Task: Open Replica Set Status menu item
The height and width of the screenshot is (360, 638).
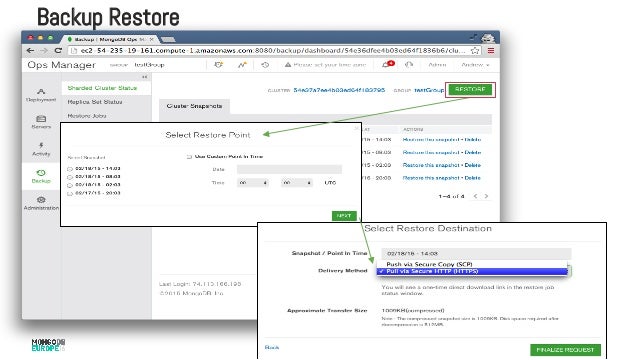Action: [95, 102]
